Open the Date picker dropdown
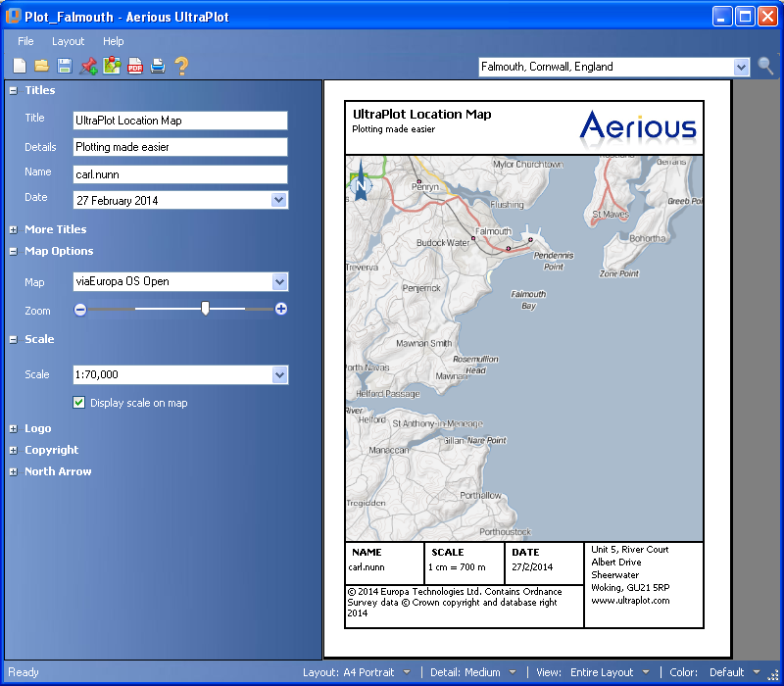 (279, 200)
